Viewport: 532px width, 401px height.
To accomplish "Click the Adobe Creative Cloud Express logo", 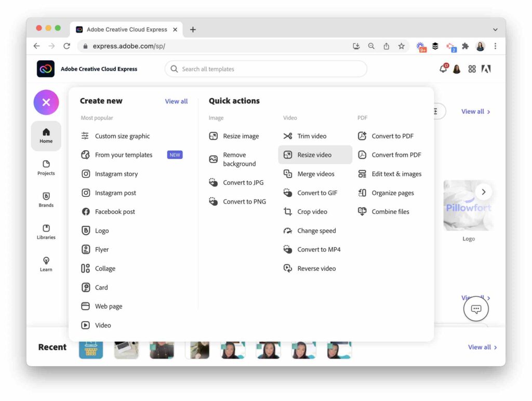I will [x=46, y=69].
